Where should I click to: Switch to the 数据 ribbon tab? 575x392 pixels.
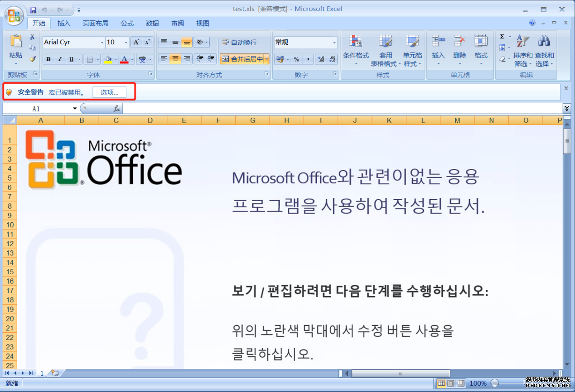[x=152, y=23]
